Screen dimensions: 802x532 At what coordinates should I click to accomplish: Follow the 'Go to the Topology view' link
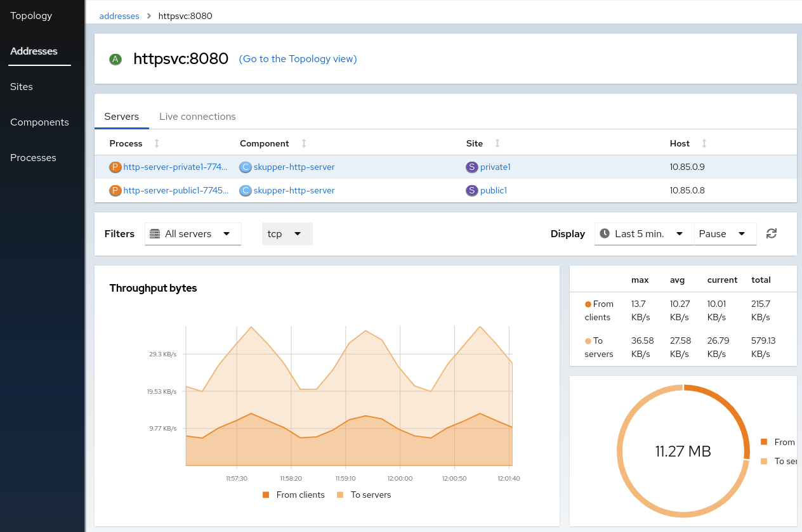(x=298, y=59)
